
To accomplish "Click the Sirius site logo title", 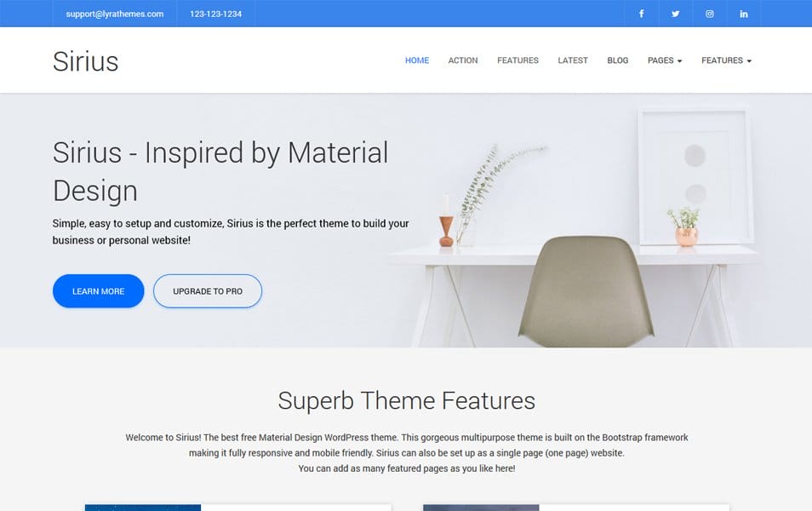I will [85, 61].
